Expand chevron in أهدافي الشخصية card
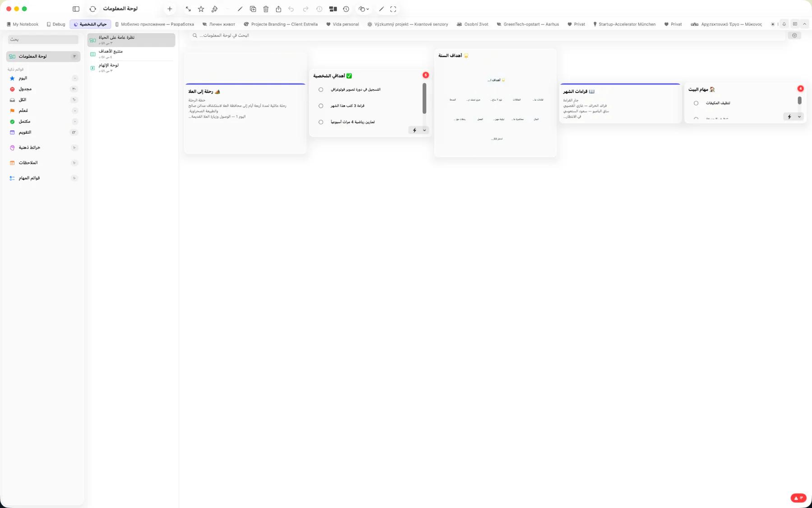This screenshot has height=508, width=812. pyautogui.click(x=424, y=130)
